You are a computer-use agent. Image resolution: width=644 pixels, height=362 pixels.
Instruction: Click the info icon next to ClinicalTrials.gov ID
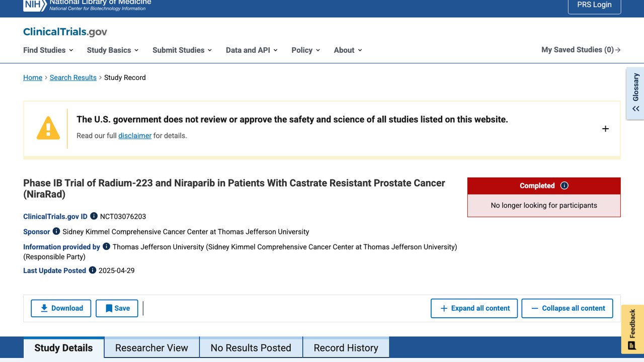[94, 216]
